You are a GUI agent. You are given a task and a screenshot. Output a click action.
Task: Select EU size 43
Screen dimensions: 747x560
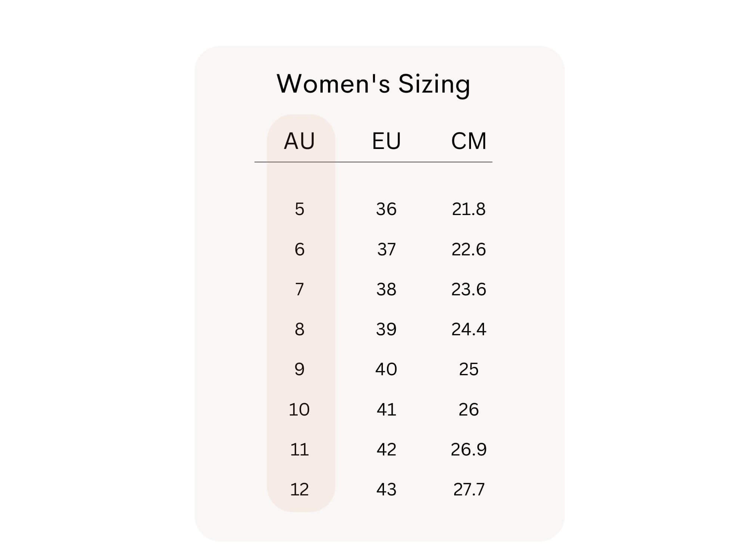386,489
